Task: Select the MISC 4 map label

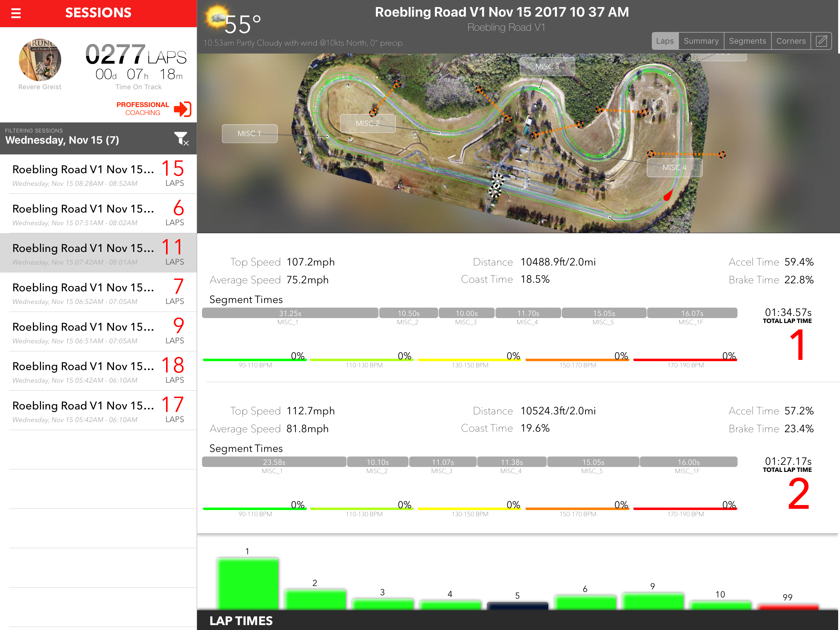Action: 674,168
